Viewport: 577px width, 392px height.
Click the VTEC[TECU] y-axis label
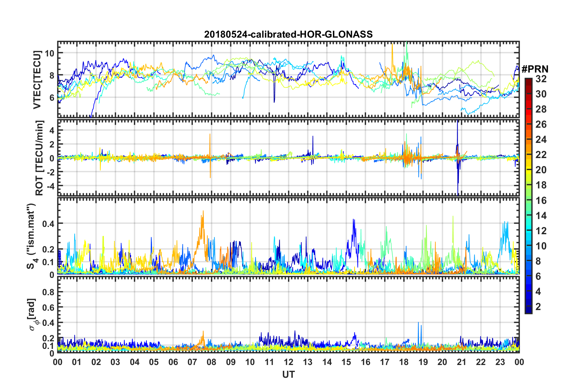coord(37,80)
